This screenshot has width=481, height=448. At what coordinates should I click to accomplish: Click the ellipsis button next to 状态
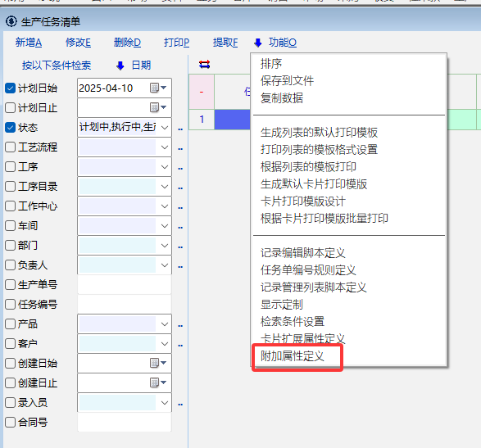(x=180, y=129)
